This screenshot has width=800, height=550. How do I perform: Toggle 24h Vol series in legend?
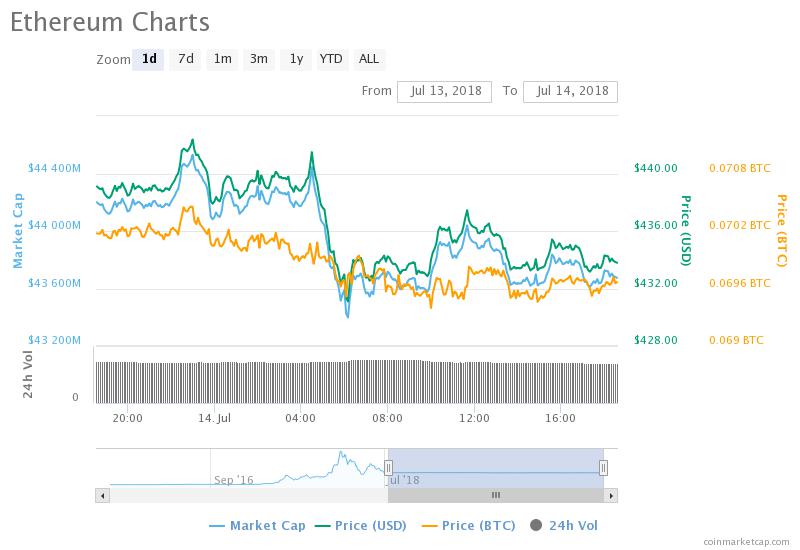click(x=564, y=526)
